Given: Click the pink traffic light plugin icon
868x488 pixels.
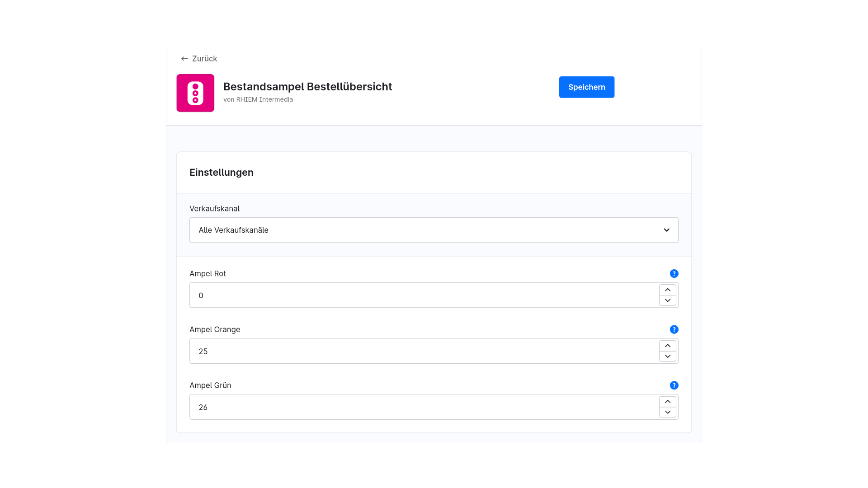Looking at the screenshot, I should click(195, 93).
